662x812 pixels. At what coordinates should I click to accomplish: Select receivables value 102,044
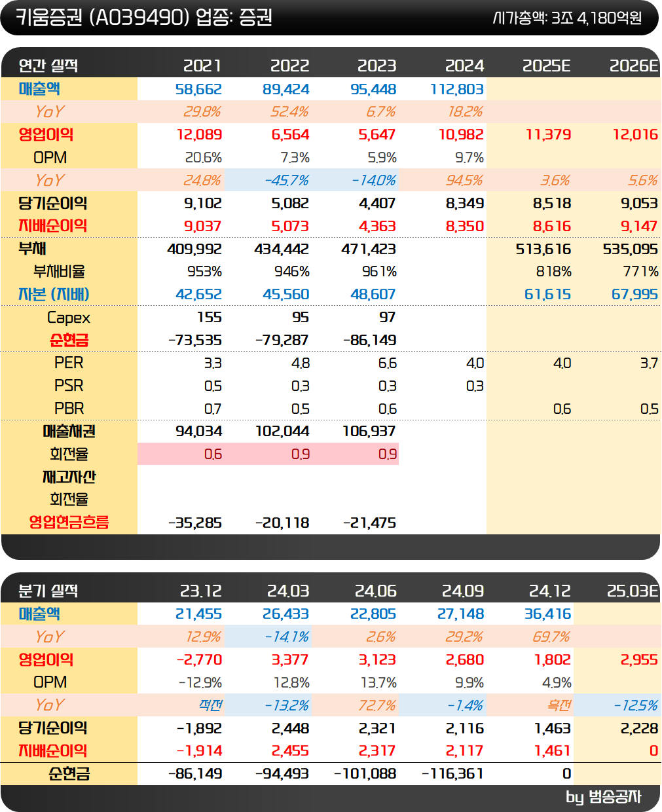(282, 432)
